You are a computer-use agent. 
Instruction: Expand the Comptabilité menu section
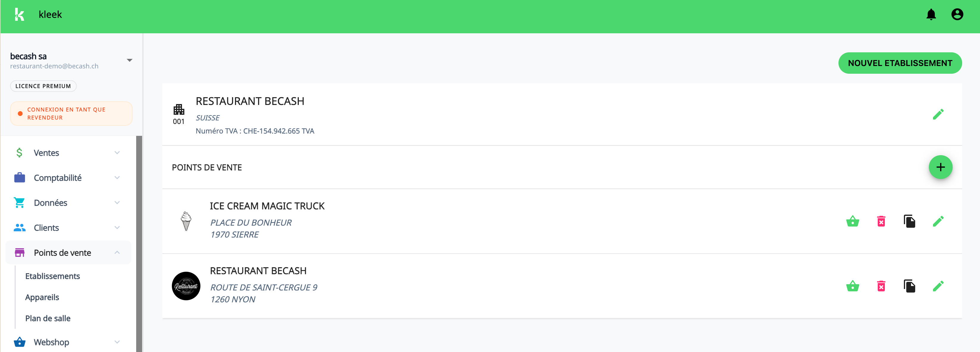[117, 178]
